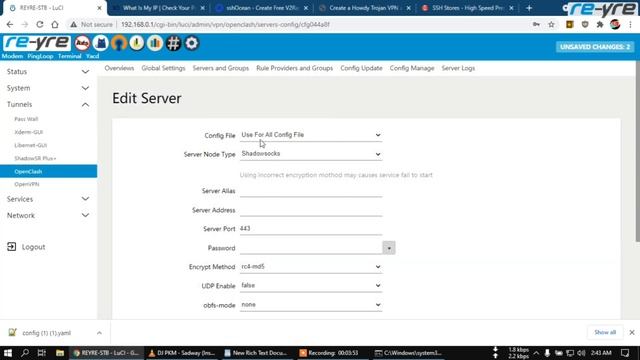The width and height of the screenshot is (640, 360).
Task: Click into the Server Address field
Action: point(311,210)
